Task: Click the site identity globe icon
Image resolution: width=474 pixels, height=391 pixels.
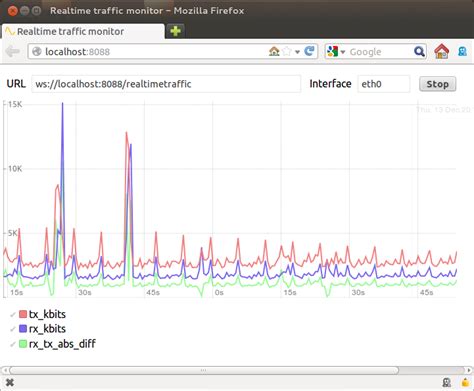Action: [37, 52]
